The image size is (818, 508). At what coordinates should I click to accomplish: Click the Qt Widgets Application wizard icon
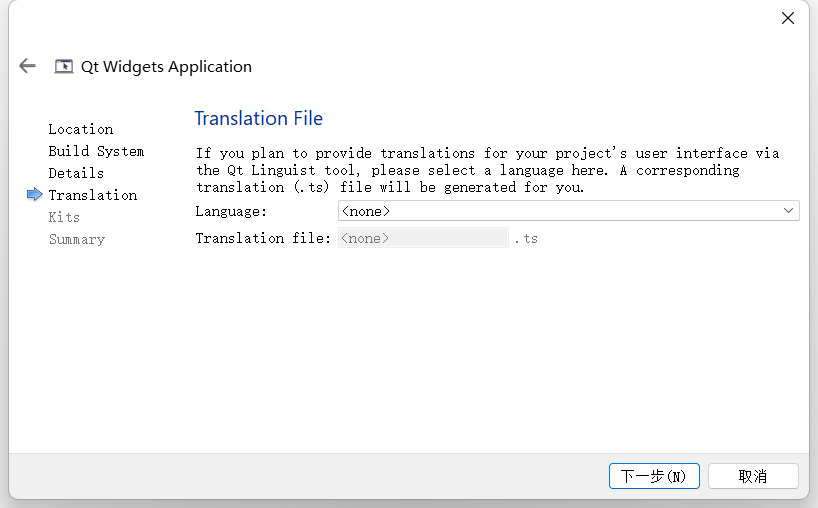click(x=64, y=67)
